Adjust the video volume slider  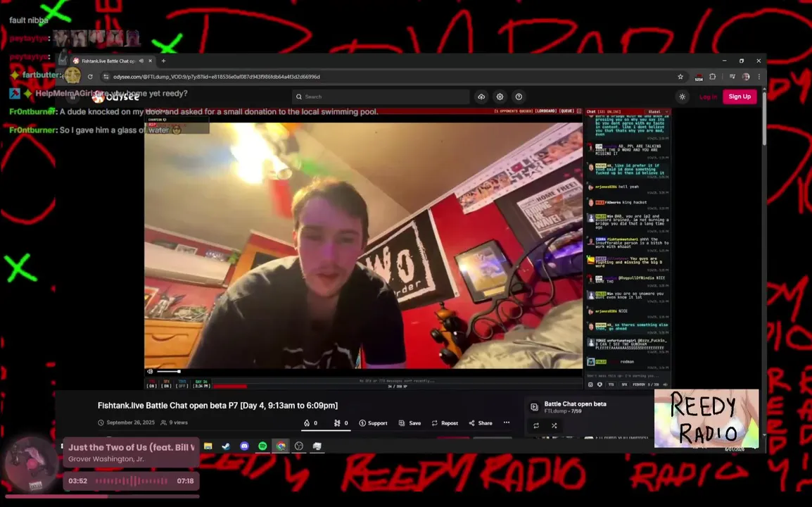click(x=168, y=371)
